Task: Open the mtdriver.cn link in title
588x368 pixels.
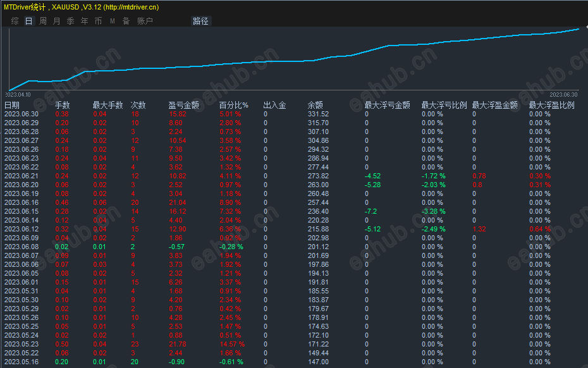Action: coord(131,7)
